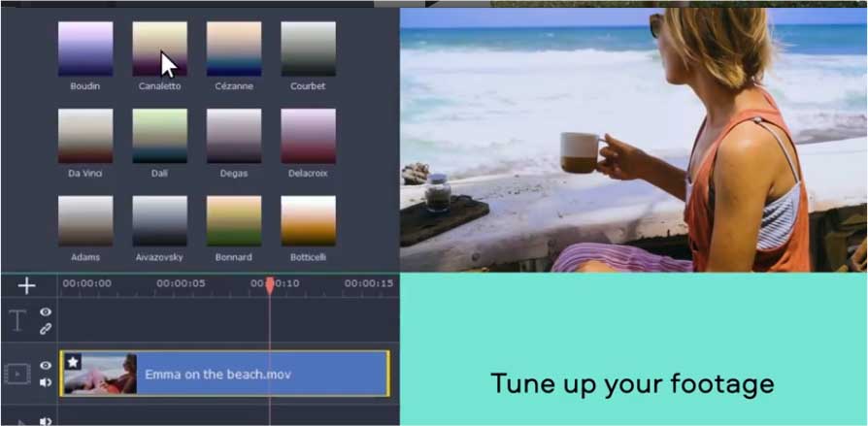Apply the Aivazovsky filter swatch
The width and height of the screenshot is (868, 426).
pyautogui.click(x=159, y=220)
